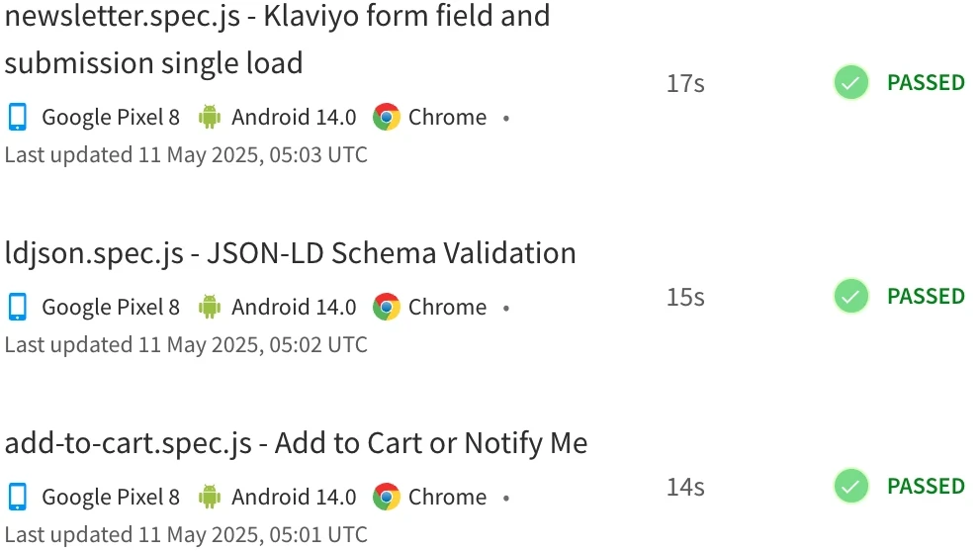The width and height of the screenshot is (980, 552).
Task: Open the add-to-cart.spec.js Add to Cart test
Action: [x=296, y=444]
